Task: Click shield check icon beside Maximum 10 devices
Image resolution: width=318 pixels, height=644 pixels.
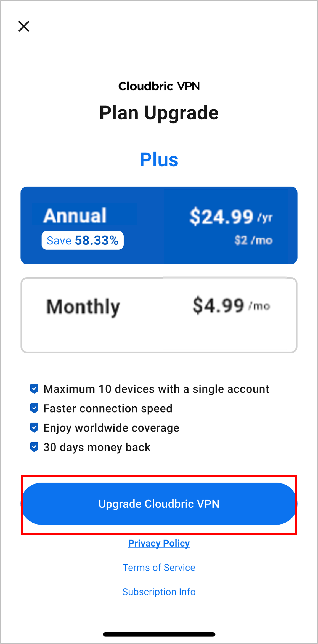Action: point(34,389)
